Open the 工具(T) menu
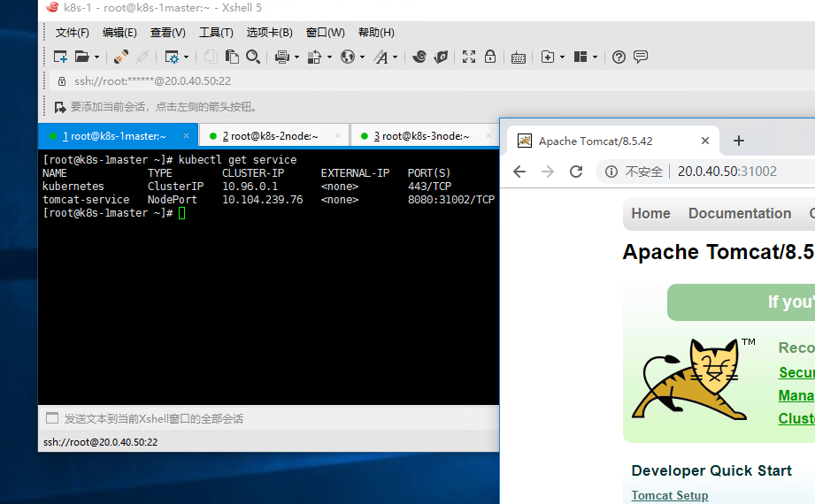 [x=216, y=33]
